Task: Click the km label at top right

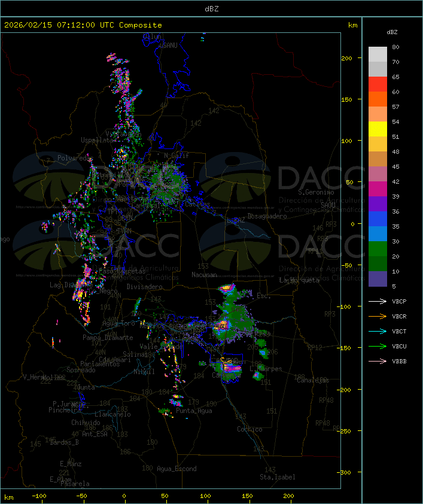Action: [352, 25]
